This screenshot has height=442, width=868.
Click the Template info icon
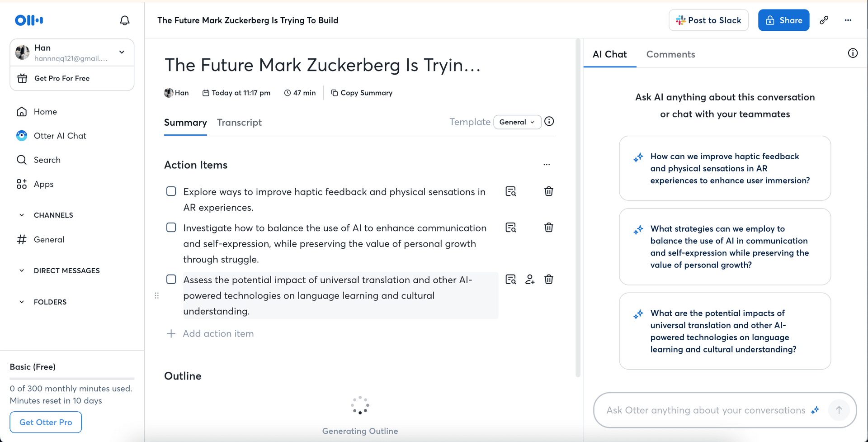coord(549,122)
